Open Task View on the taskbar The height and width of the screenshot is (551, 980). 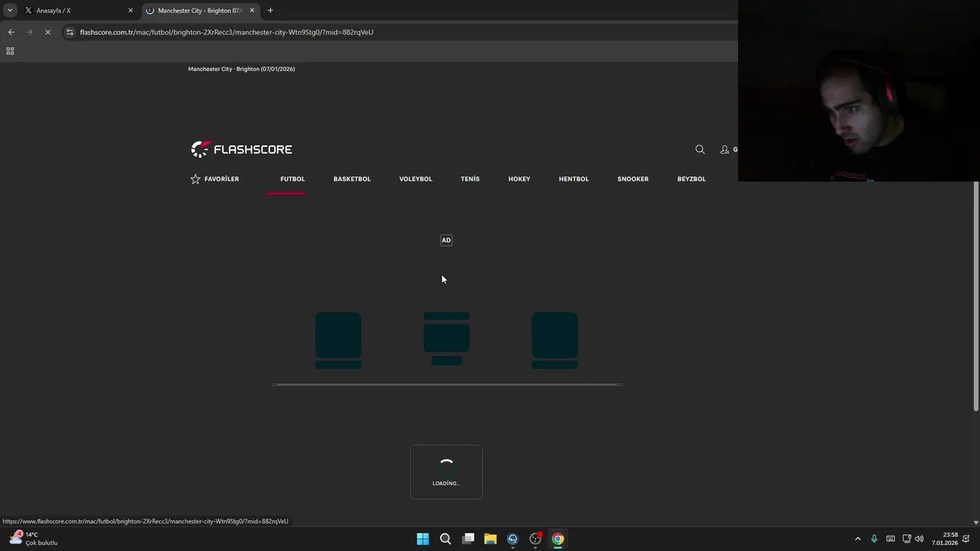pos(468,539)
